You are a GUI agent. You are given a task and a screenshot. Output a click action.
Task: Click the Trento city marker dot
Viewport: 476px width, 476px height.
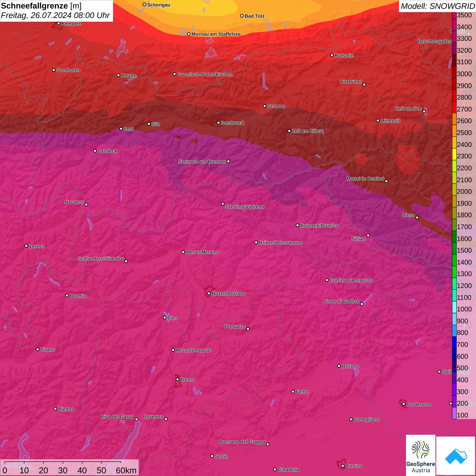[x=177, y=379]
